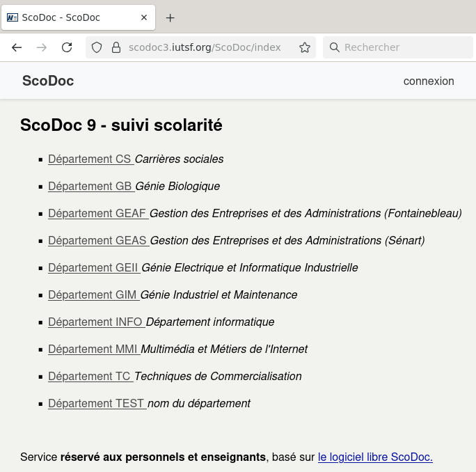Screen dimensions: 476x472
Task: Select the ScoDoc - ScoDoc tab
Action: point(70,17)
